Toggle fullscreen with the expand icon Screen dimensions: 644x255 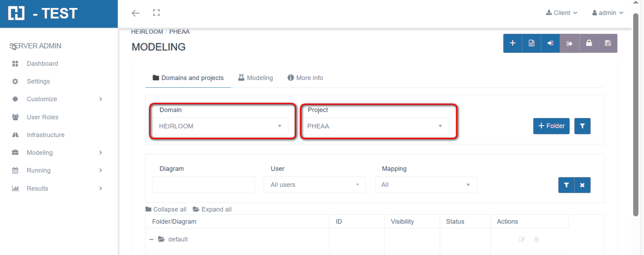click(156, 13)
